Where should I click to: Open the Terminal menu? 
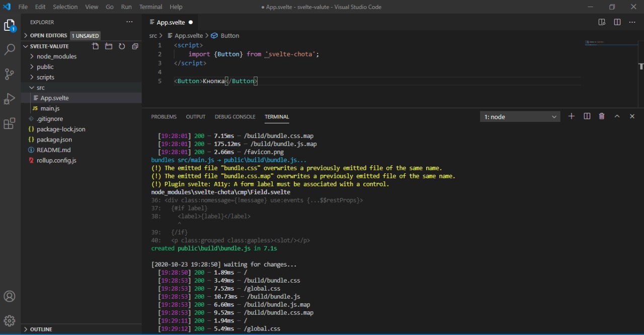150,7
